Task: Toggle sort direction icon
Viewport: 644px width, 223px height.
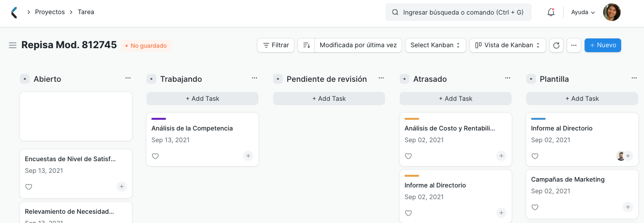Action: point(307,45)
